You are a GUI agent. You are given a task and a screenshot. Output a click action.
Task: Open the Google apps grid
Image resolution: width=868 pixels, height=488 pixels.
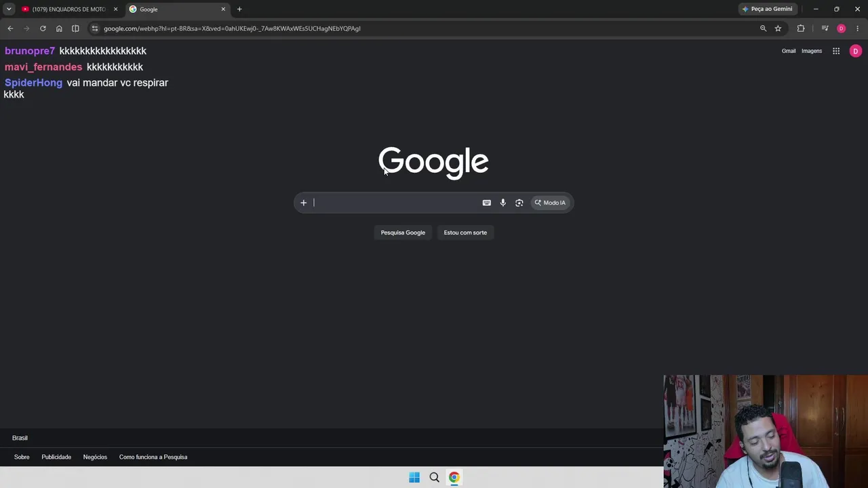836,51
